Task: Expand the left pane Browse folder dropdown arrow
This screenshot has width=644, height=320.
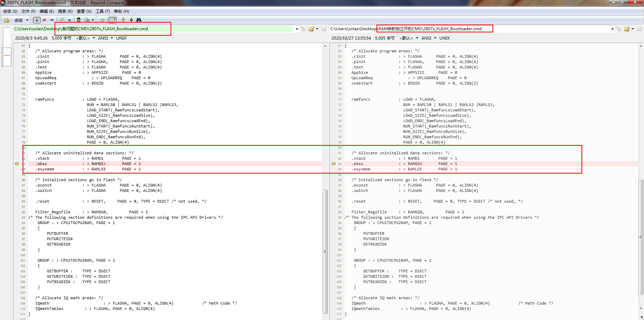Action: (x=317, y=29)
